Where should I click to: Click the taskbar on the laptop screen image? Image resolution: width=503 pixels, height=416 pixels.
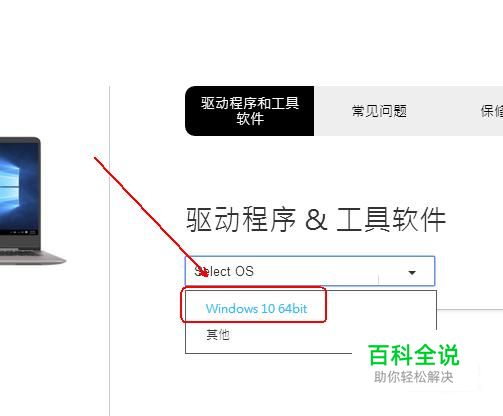point(19,232)
